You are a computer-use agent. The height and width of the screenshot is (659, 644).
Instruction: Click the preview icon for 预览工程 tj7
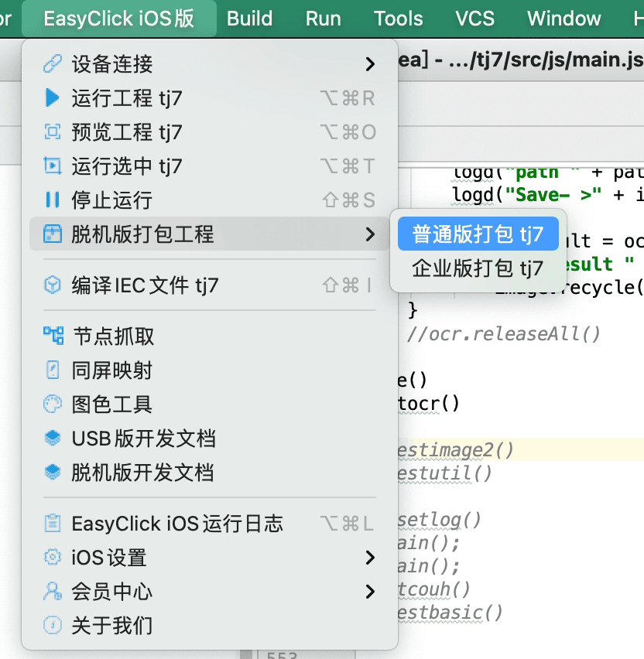(x=53, y=132)
